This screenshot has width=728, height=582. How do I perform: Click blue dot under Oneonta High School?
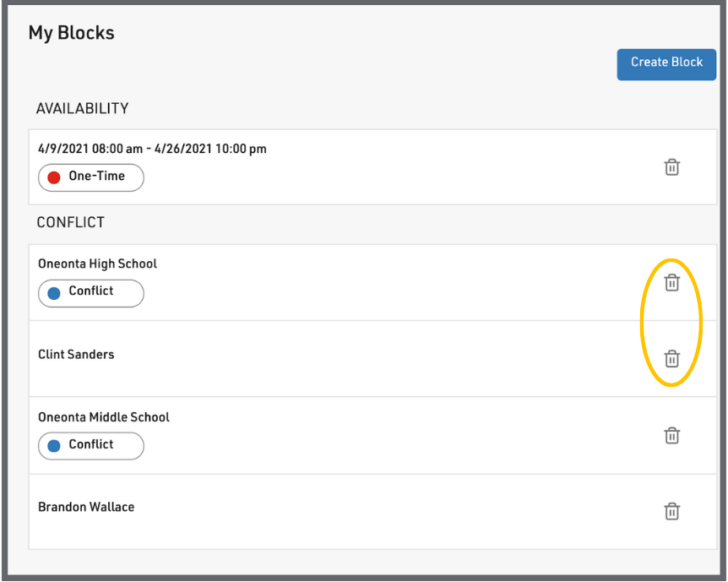point(54,292)
